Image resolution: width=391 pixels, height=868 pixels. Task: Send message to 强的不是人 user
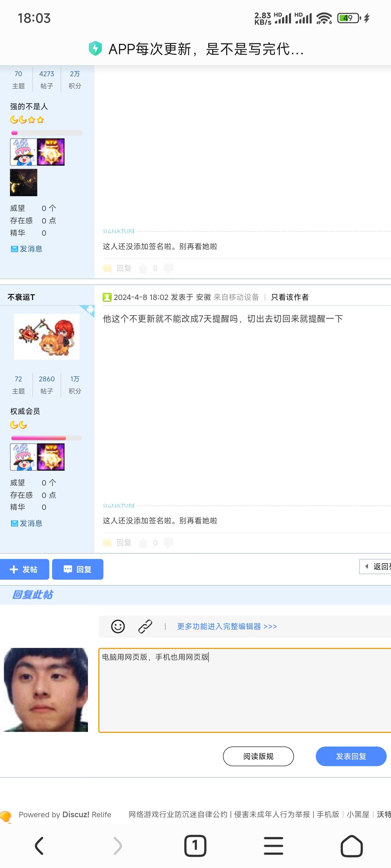pyautogui.click(x=27, y=249)
